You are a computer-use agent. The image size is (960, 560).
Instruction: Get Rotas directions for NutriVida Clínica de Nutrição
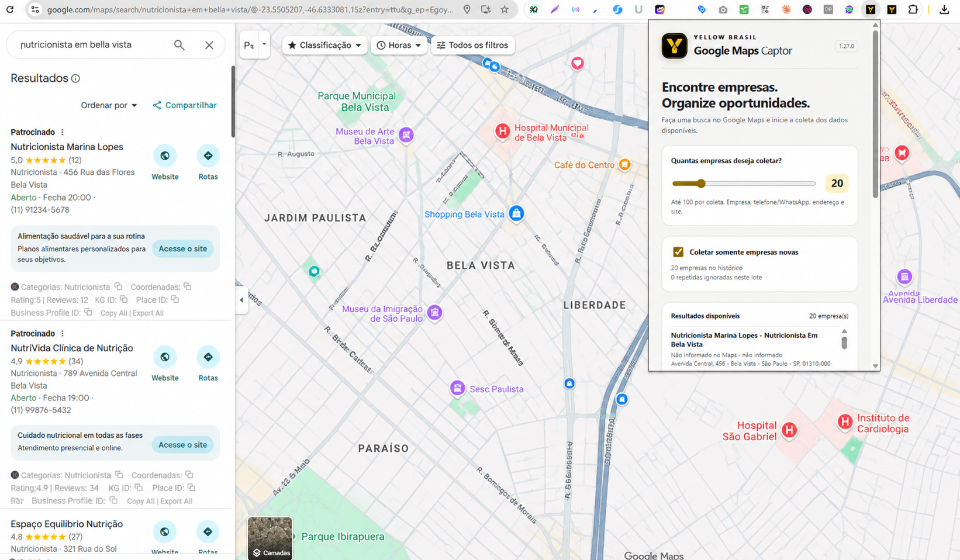click(x=208, y=357)
